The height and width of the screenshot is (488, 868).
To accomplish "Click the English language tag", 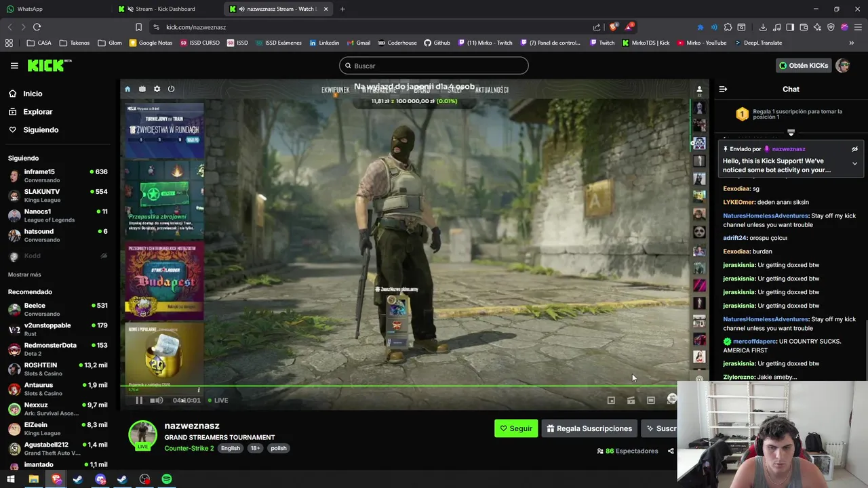I will tap(230, 448).
